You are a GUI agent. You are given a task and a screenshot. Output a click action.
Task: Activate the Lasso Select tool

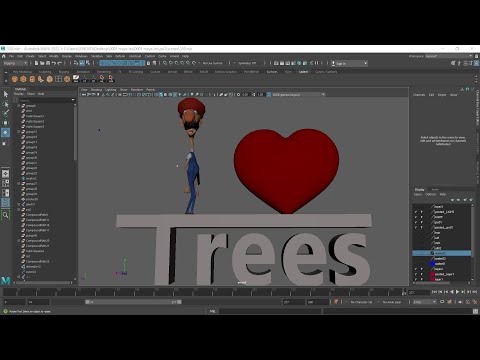click(6, 104)
